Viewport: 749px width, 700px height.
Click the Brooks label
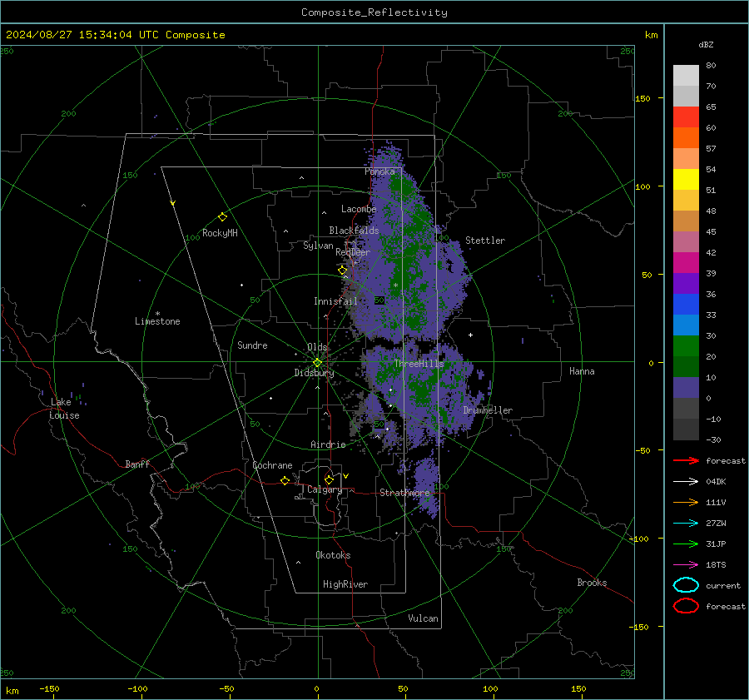click(592, 583)
